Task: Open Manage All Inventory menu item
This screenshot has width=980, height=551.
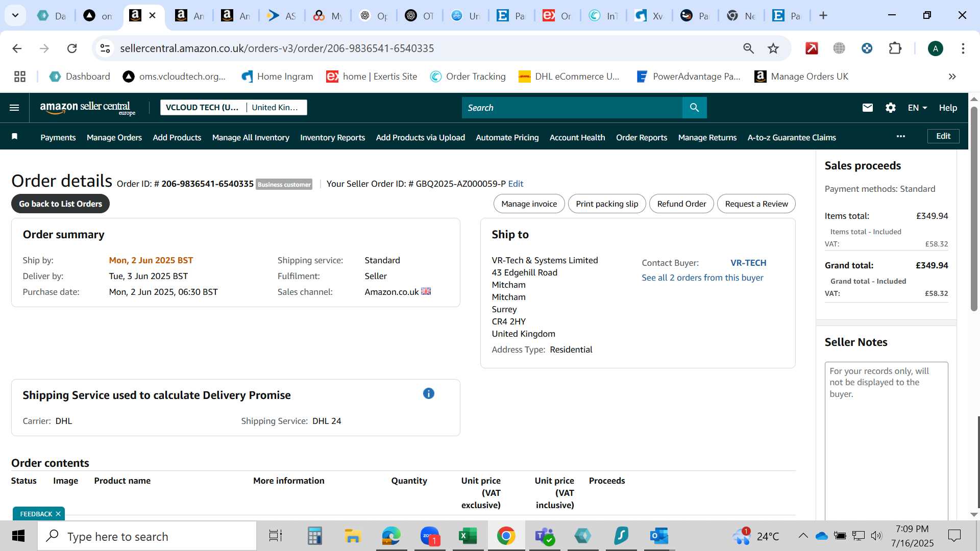Action: [x=251, y=137]
